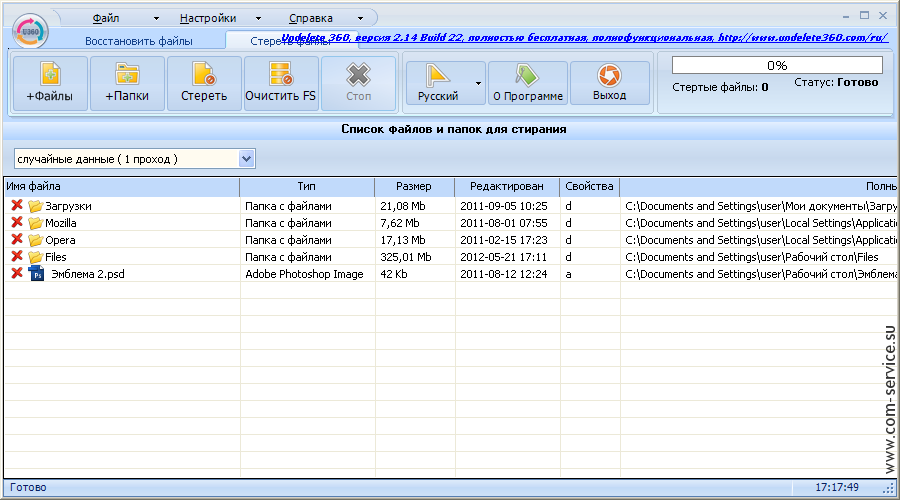Sort by Размер column header
This screenshot has width=900, height=500.
(x=414, y=187)
